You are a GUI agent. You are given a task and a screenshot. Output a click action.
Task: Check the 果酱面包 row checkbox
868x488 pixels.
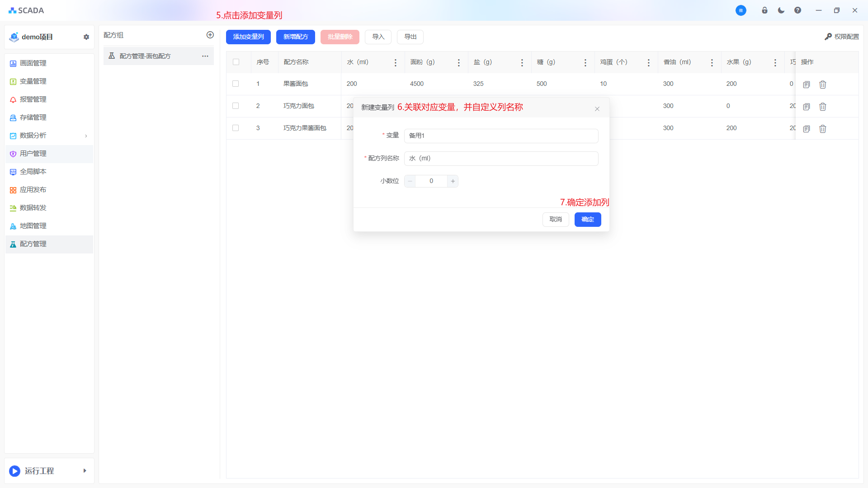point(236,84)
